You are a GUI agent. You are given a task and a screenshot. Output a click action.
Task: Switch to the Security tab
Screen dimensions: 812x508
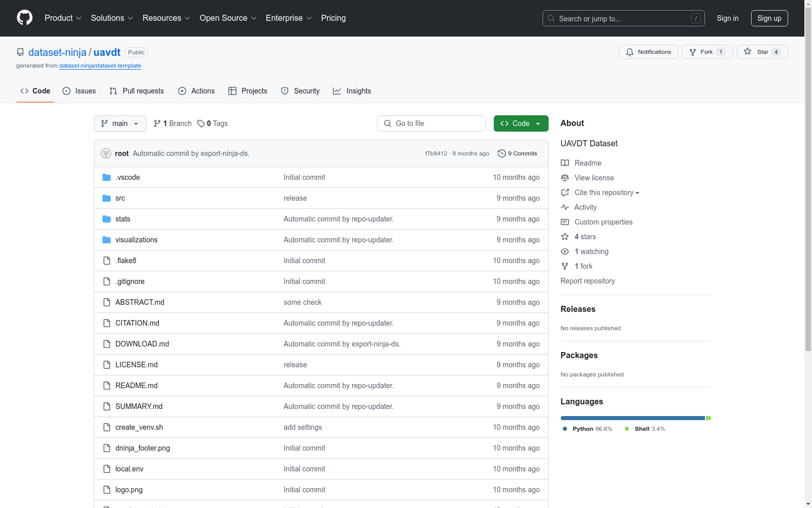[x=300, y=91]
